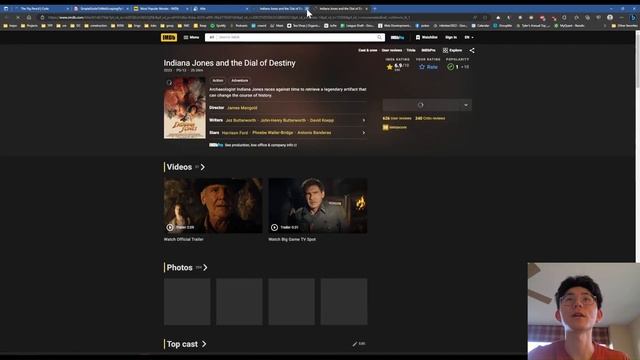Click the share icon

(472, 51)
